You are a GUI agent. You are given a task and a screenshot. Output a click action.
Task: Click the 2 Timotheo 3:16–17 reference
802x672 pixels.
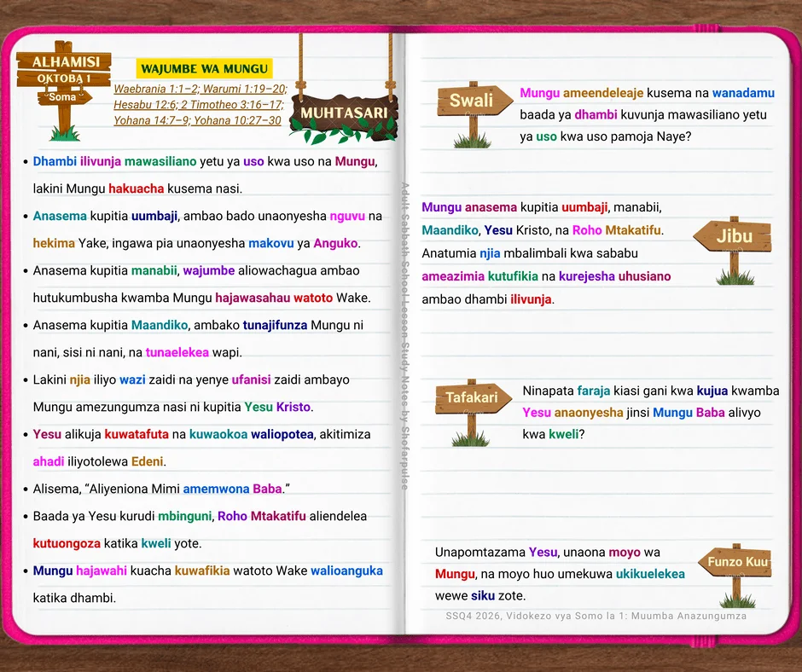[x=232, y=105]
